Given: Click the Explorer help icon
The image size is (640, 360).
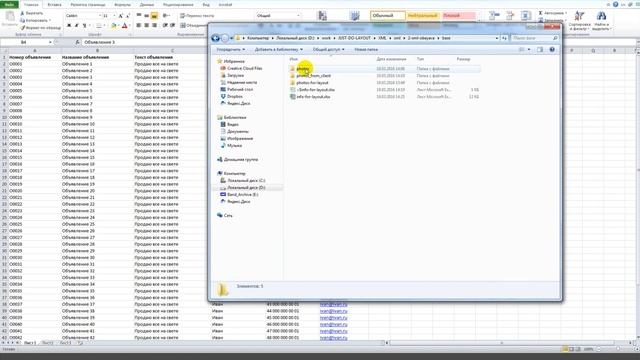Looking at the screenshot, I should coord(552,49).
